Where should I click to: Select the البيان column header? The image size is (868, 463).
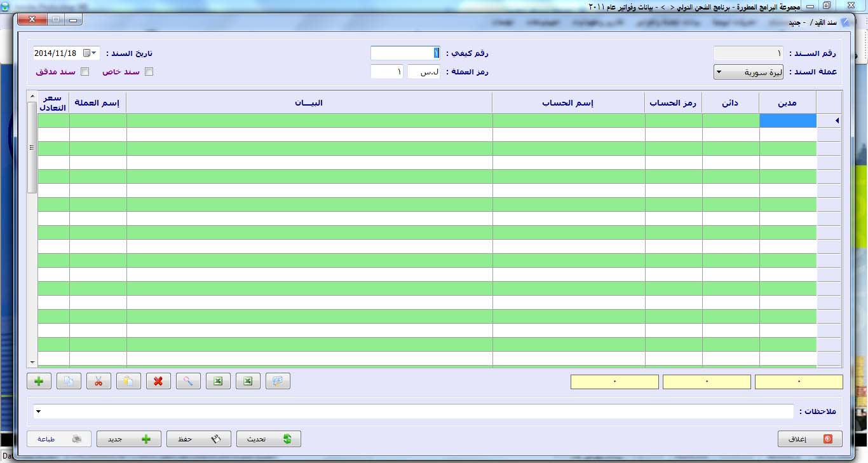click(309, 102)
